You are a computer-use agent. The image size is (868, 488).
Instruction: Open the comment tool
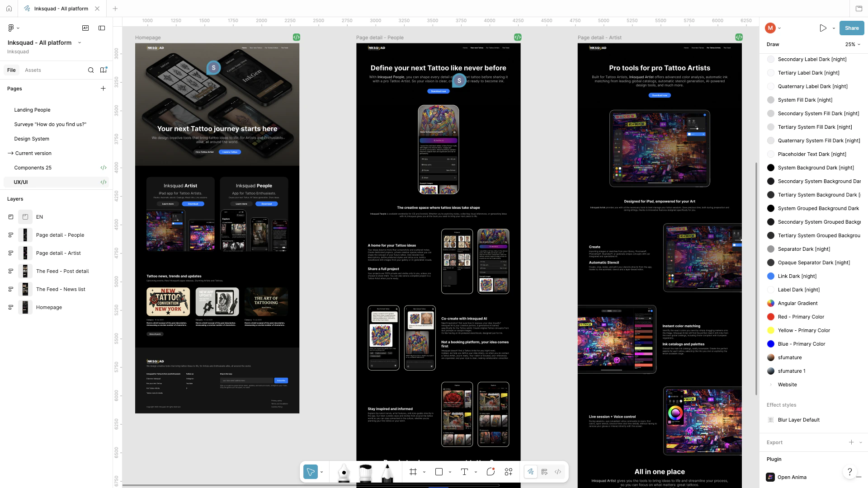(x=491, y=472)
